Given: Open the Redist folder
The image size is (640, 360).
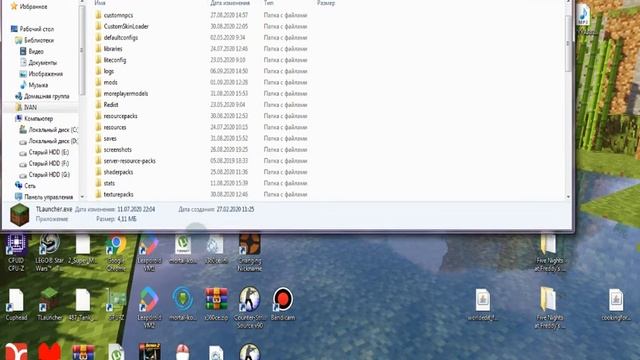Looking at the screenshot, I should pyautogui.click(x=111, y=105).
